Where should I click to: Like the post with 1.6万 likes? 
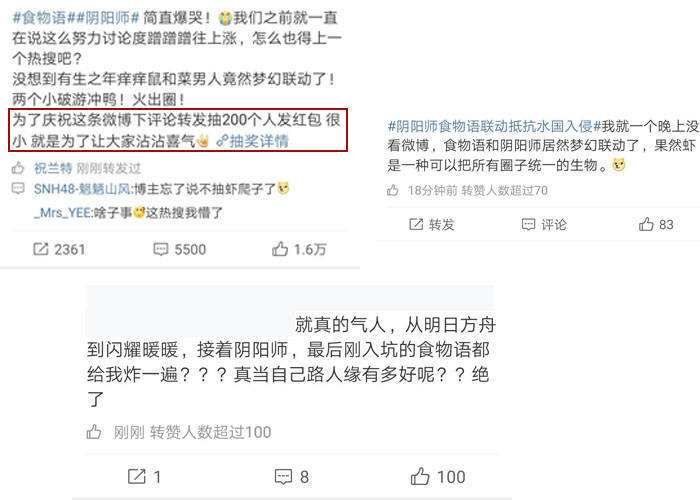[x=299, y=249]
